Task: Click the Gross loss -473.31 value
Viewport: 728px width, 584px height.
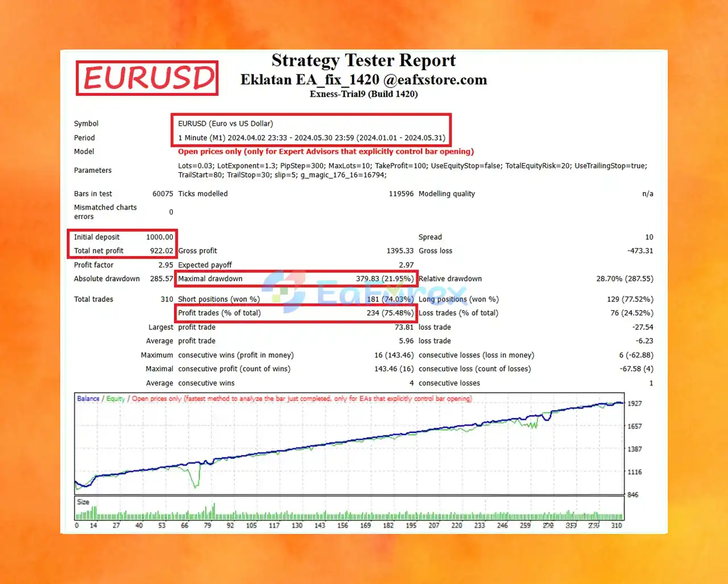Action: pos(640,251)
